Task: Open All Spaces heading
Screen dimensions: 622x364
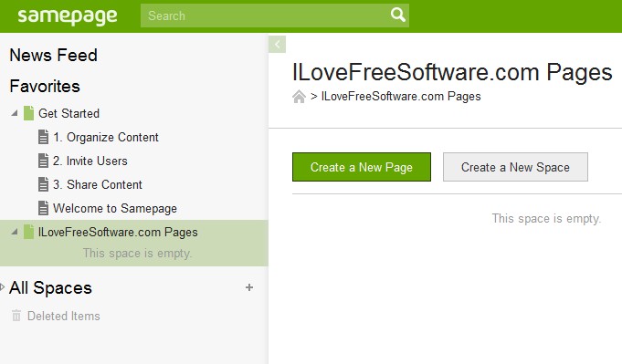Action: pos(50,288)
